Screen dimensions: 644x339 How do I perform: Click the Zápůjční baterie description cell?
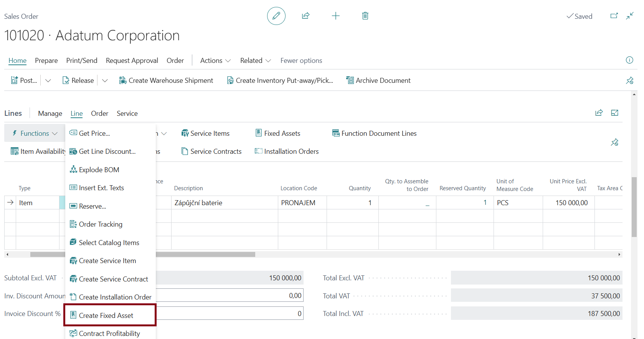point(225,202)
